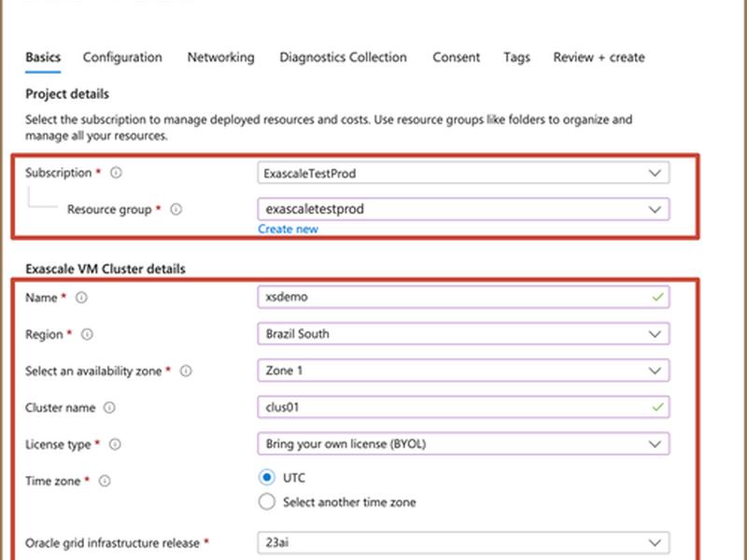Switch to the Consent tab

[456, 57]
